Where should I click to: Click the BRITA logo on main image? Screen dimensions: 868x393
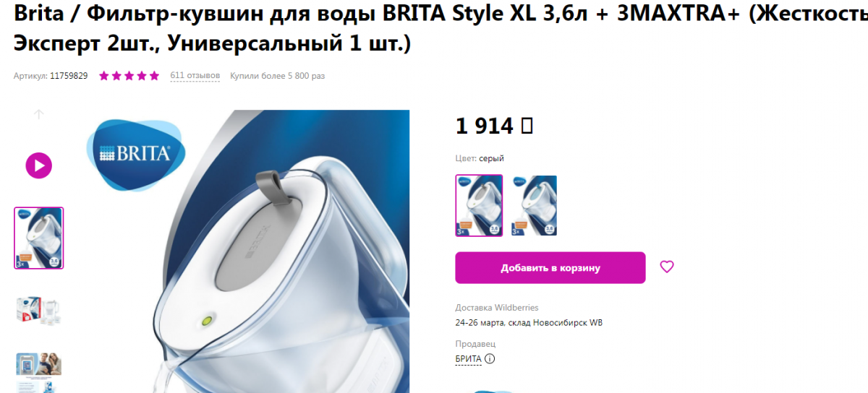135,153
